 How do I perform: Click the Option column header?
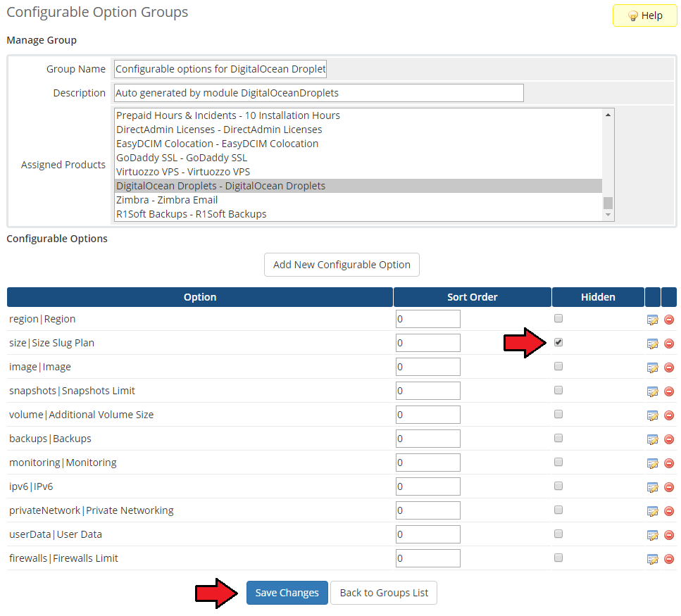tap(200, 297)
